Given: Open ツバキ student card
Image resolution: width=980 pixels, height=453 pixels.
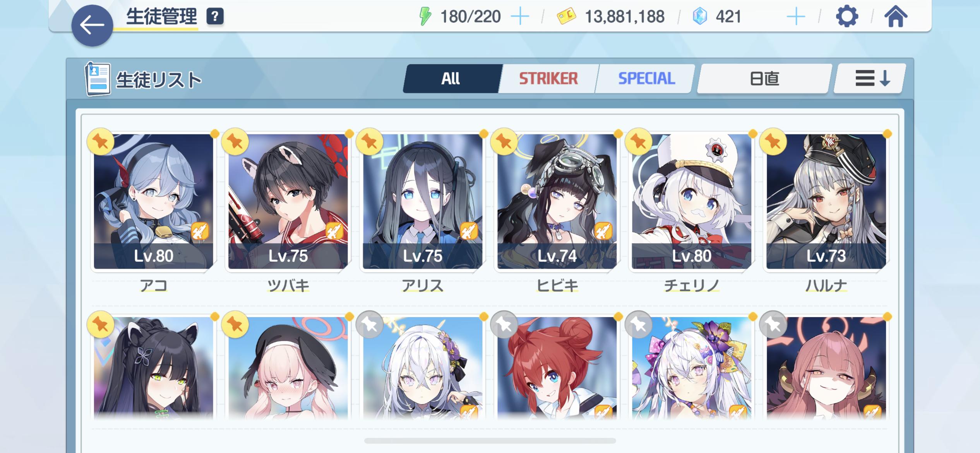Looking at the screenshot, I should click(x=288, y=201).
